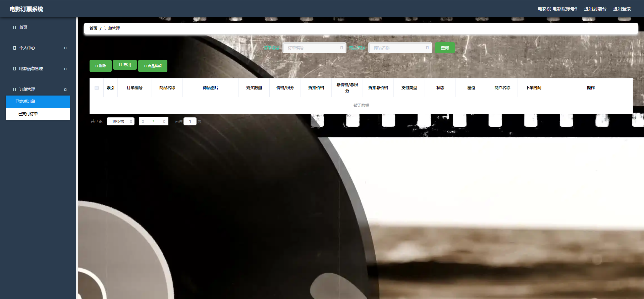Click the next page arrow
The height and width of the screenshot is (299, 644).
pos(164,121)
